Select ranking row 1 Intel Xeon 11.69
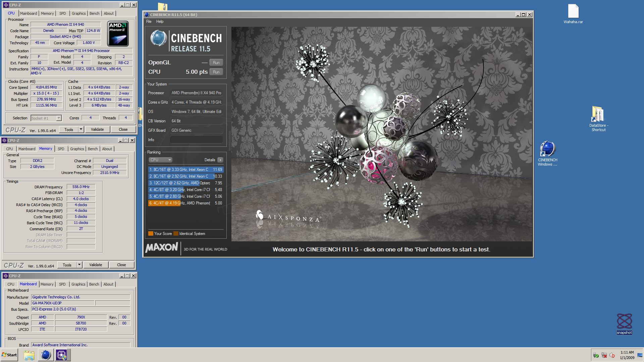 186,170
